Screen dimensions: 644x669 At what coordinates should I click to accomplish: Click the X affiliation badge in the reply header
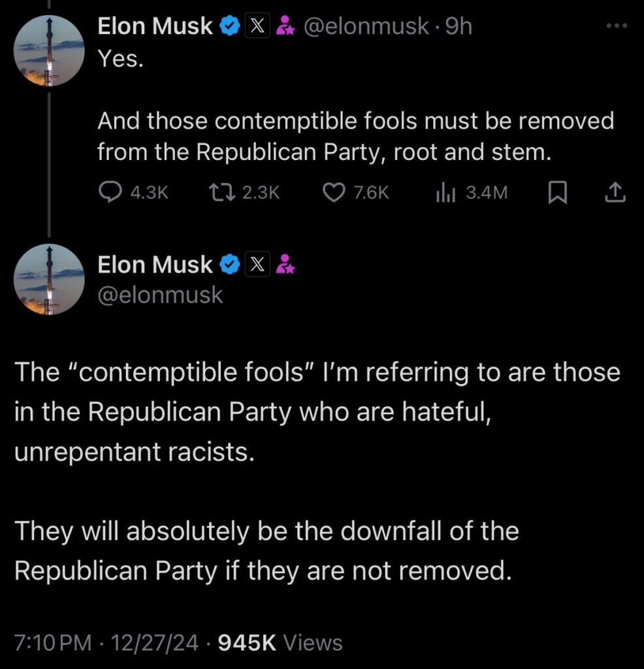[x=256, y=27]
